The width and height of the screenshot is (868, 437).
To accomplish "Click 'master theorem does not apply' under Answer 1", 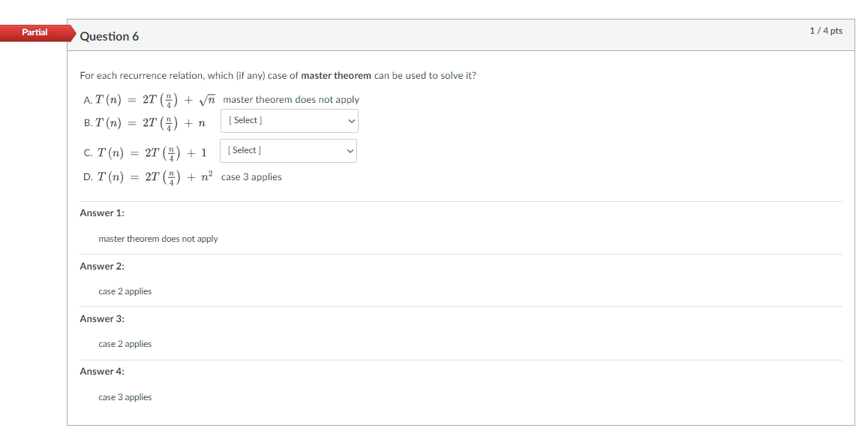I will (158, 238).
